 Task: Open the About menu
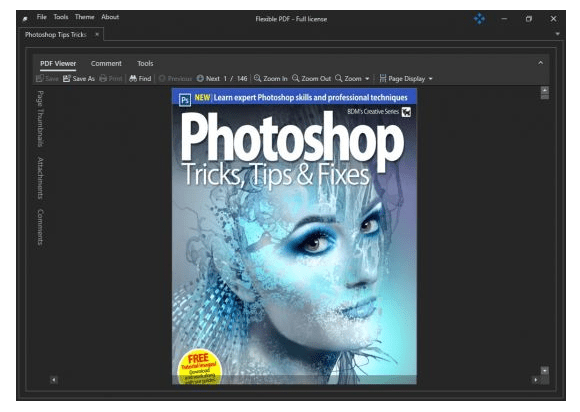pyautogui.click(x=110, y=17)
